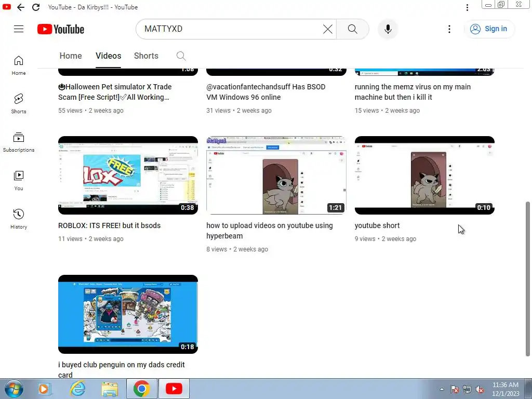Play the club penguin video thumbnail
This screenshot has width=532, height=399.
coord(128,314)
